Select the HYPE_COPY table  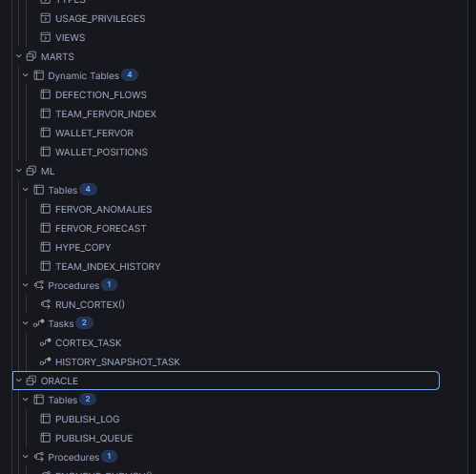[x=83, y=248]
